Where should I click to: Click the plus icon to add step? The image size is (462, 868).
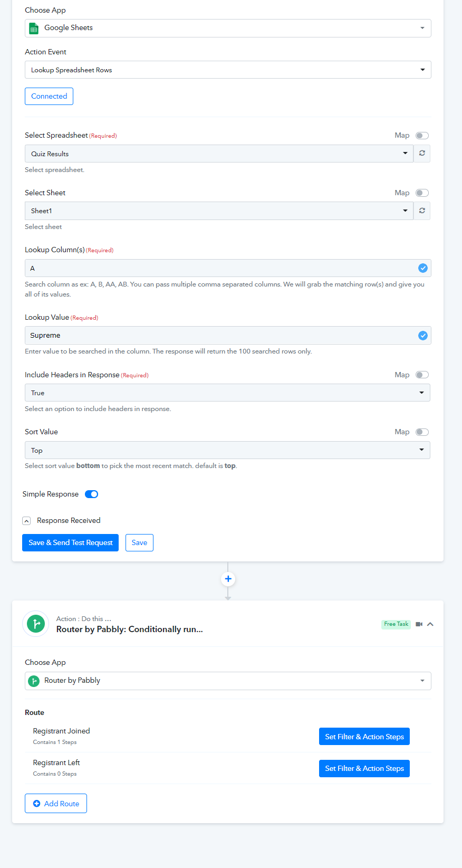pyautogui.click(x=228, y=579)
